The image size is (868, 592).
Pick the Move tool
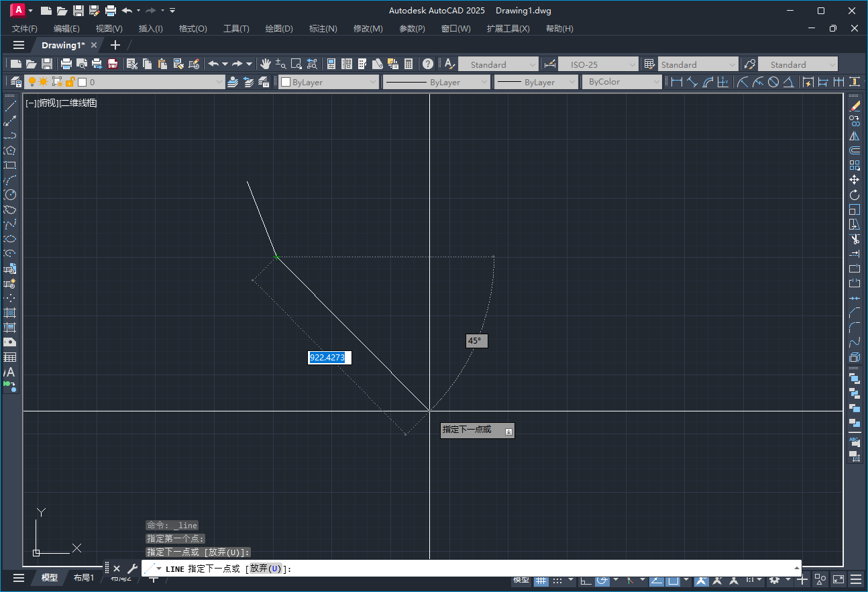(x=855, y=180)
